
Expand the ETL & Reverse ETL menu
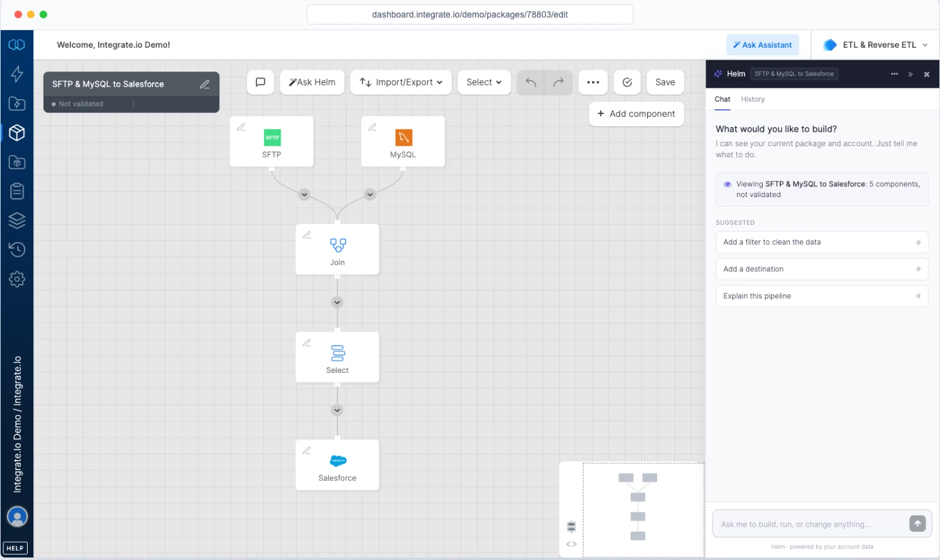(875, 45)
